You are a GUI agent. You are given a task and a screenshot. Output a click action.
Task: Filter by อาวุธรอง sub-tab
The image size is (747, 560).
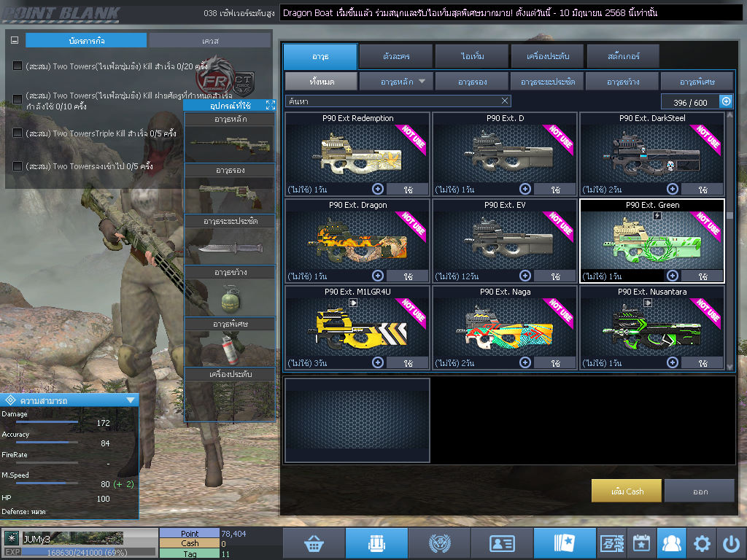pyautogui.click(x=472, y=82)
